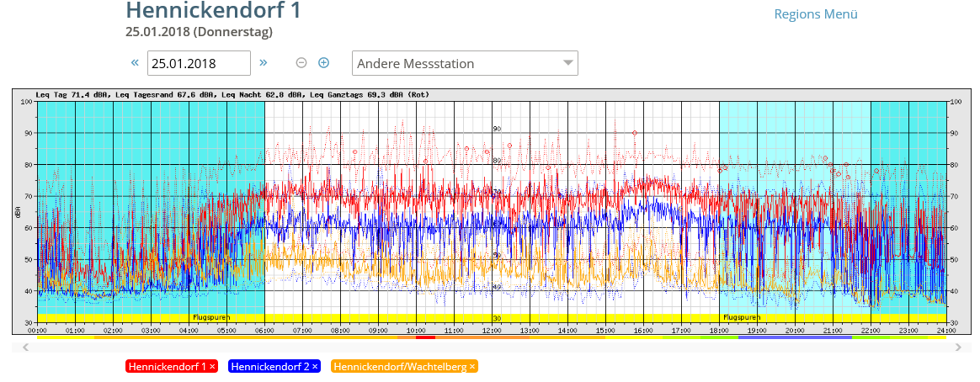This screenshot has height=382, width=980.
Task: Zoom out with the minus circle icon
Action: tap(301, 62)
